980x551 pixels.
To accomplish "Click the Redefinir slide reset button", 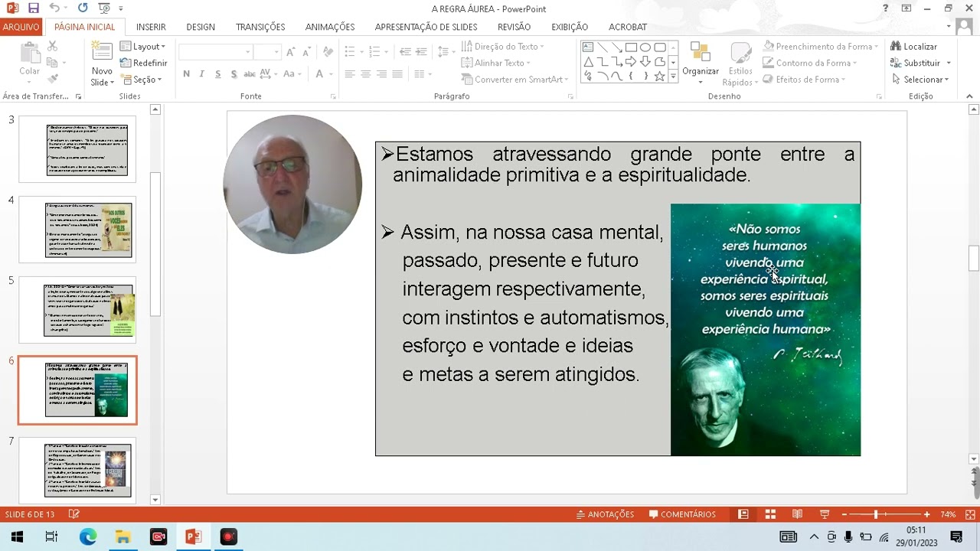I will tap(144, 63).
